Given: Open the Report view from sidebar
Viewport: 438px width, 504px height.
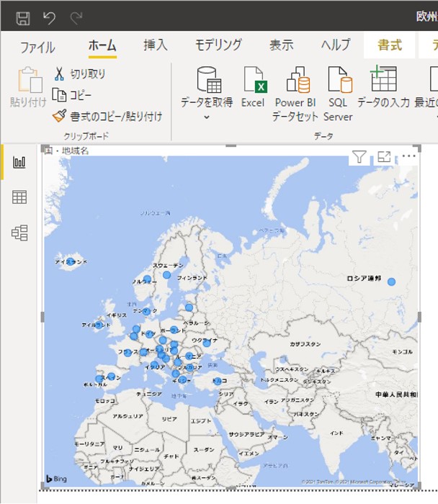Looking at the screenshot, I should pyautogui.click(x=19, y=162).
